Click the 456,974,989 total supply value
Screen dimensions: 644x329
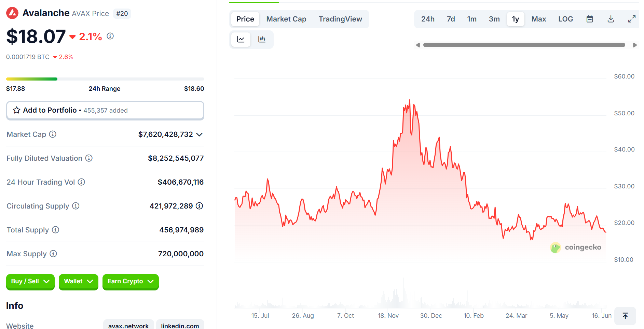[181, 230]
